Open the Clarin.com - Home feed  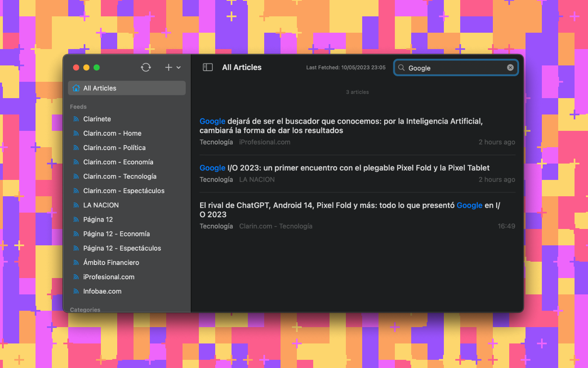[127, 133]
